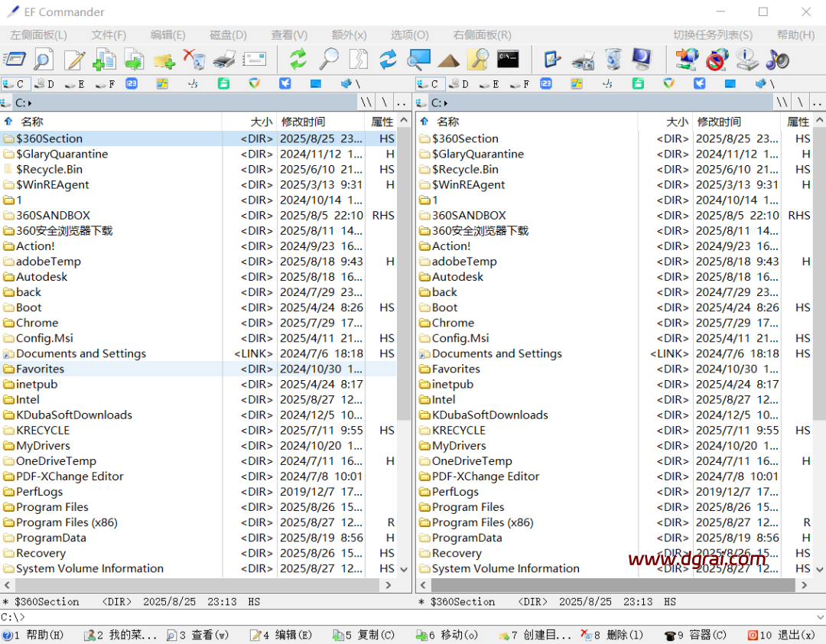Click the pencil edit file toolbar icon
826x644 pixels.
coord(74,59)
